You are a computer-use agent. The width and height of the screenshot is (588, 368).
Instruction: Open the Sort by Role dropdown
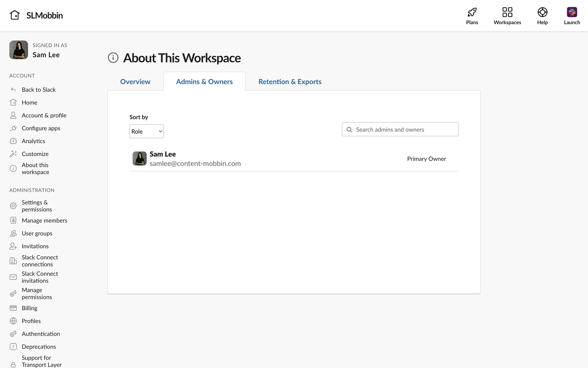point(146,131)
